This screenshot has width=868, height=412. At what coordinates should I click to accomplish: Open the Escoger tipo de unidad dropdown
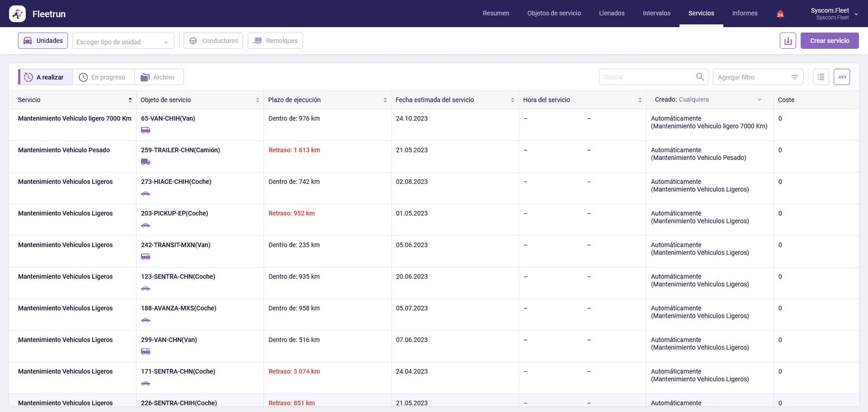[x=123, y=41]
